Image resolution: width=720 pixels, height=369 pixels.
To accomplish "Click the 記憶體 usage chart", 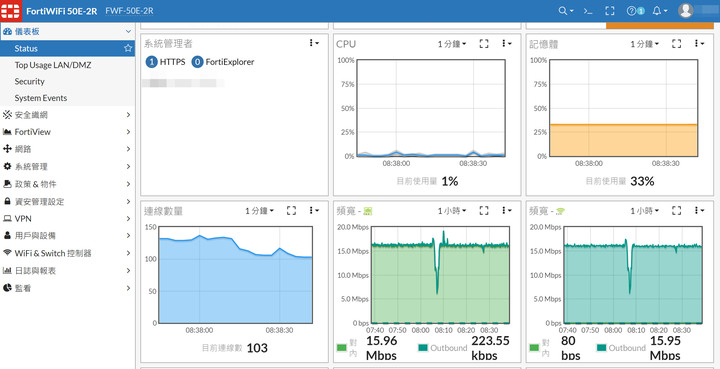I will pyautogui.click(x=624, y=108).
